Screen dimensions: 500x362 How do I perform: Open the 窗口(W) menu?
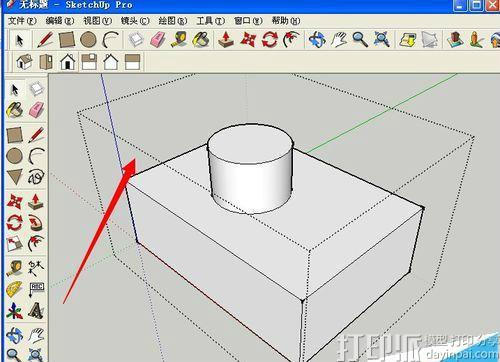click(x=248, y=21)
